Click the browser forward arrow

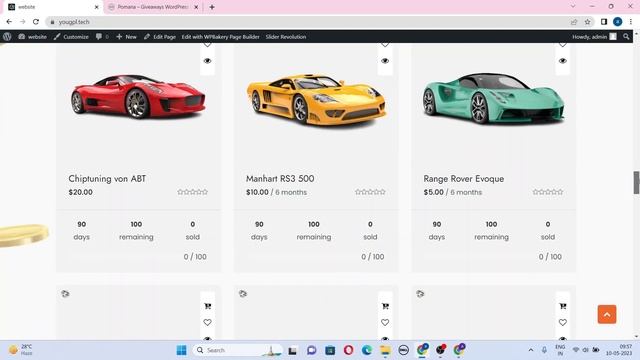point(22,22)
